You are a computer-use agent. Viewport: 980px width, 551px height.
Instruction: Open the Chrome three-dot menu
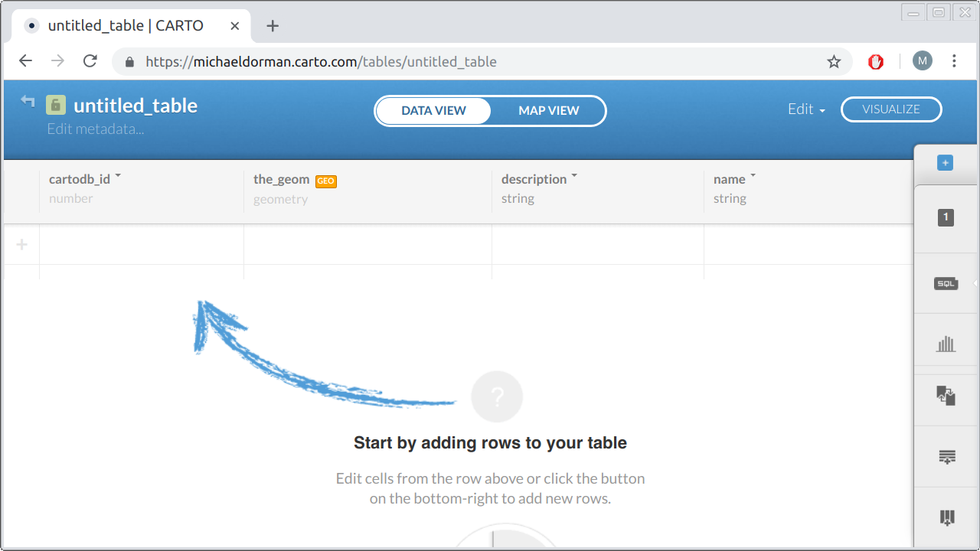click(x=954, y=61)
